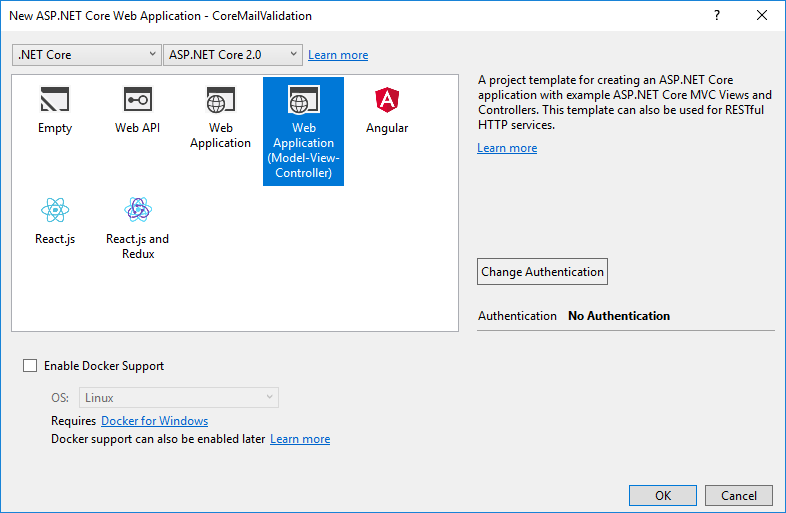786x513 pixels.
Task: Choose the Web API template icon
Action: click(138, 101)
